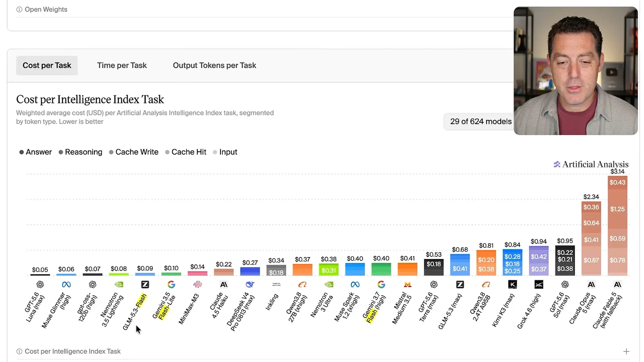Click the Google icon for Gemini 3.5 Flash-Lite
Screen dimensions: 644x362
point(171,284)
